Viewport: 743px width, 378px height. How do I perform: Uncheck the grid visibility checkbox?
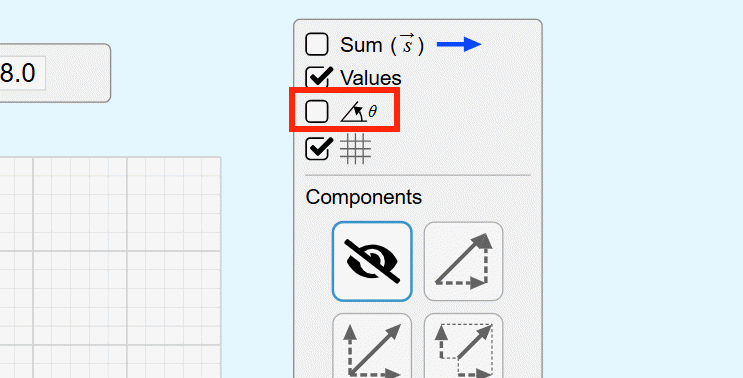point(317,148)
